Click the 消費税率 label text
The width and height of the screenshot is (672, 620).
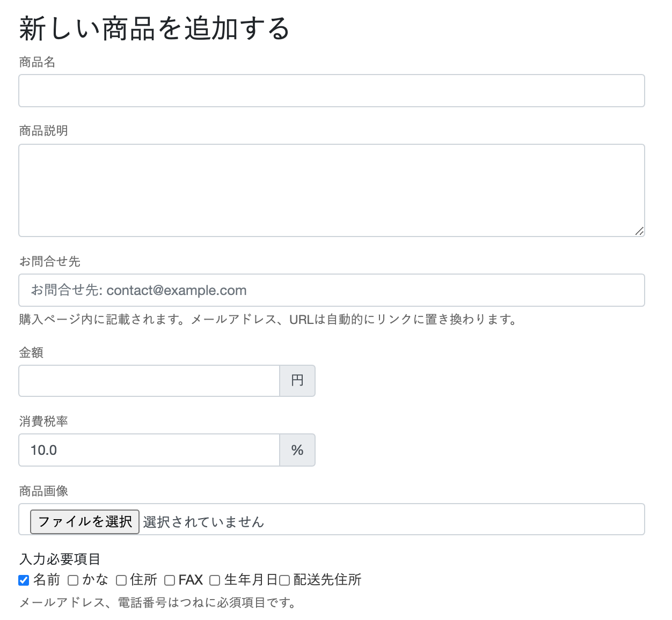43,421
